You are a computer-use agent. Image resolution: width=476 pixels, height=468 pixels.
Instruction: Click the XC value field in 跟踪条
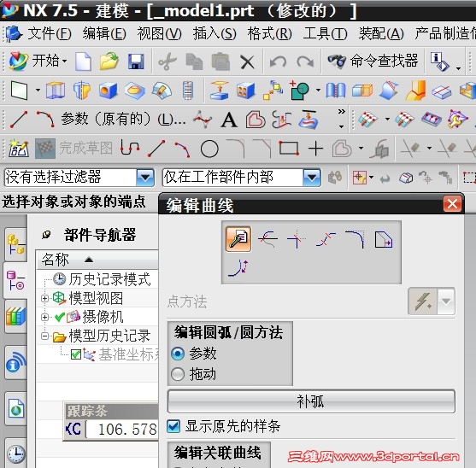[x=122, y=430]
